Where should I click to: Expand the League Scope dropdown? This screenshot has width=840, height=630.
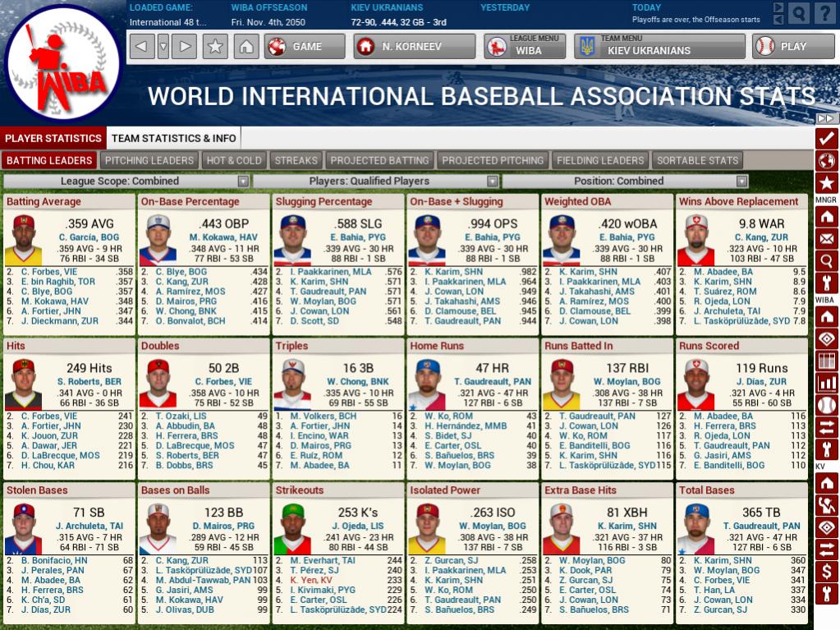point(243,182)
